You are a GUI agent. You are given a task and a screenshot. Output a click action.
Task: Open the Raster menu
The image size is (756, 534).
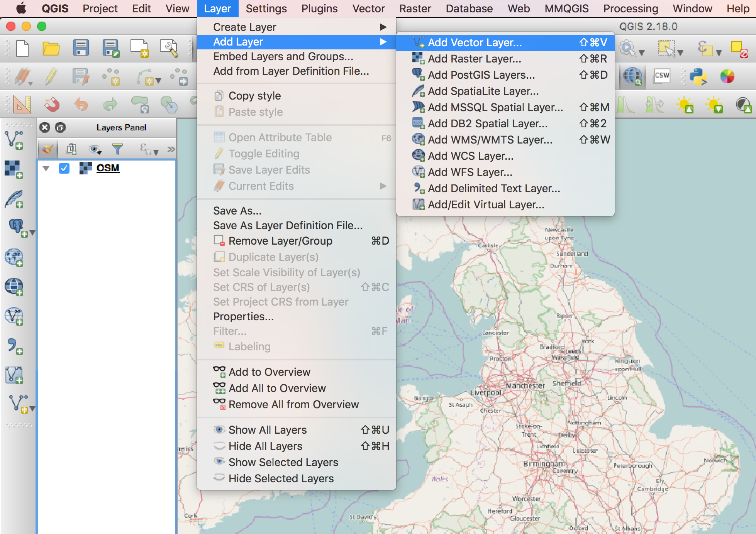pyautogui.click(x=415, y=8)
